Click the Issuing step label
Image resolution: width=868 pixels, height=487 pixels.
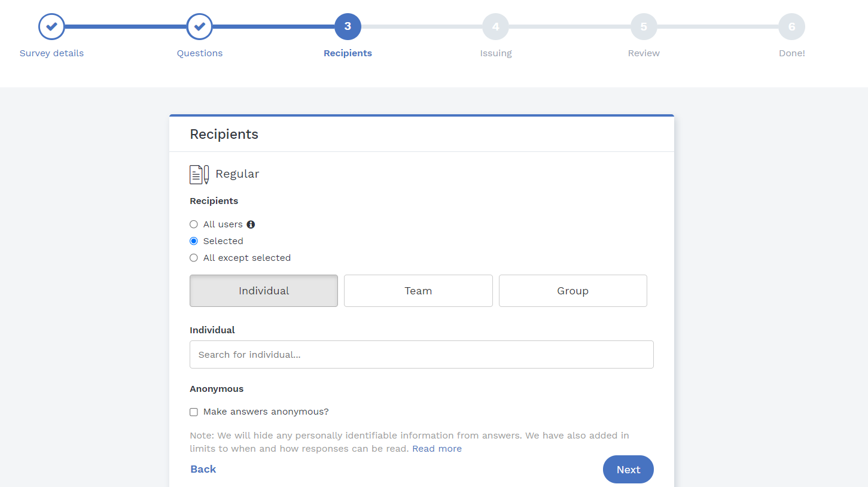pyautogui.click(x=496, y=53)
